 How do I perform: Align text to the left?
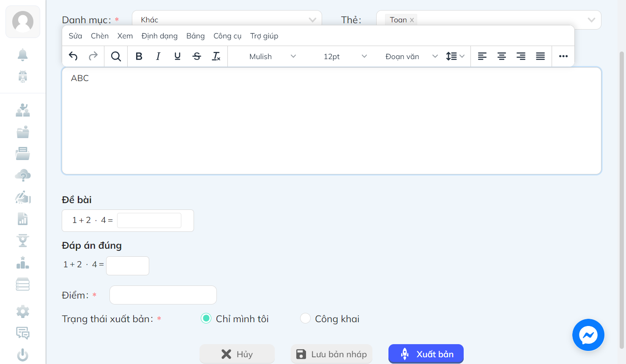click(x=482, y=56)
